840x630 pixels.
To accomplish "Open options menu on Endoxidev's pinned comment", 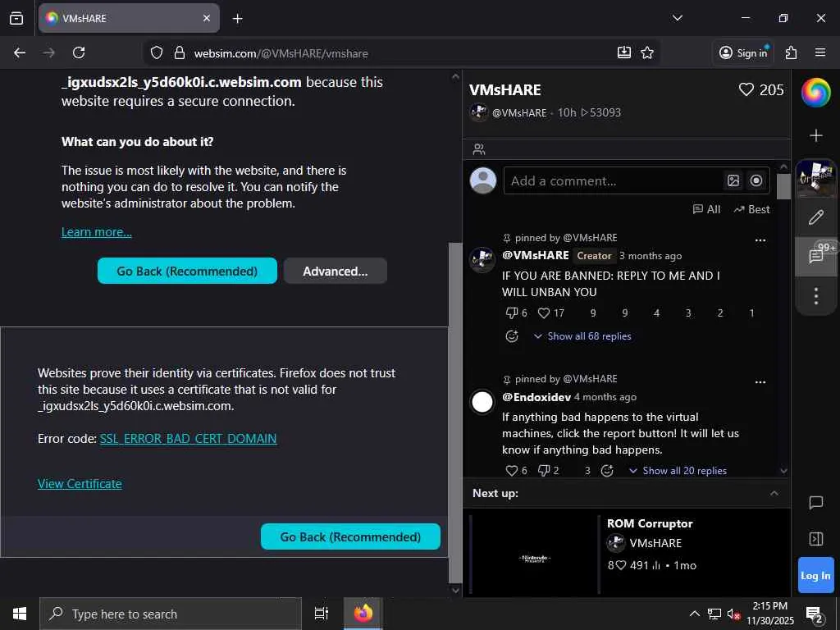I will point(760,382).
